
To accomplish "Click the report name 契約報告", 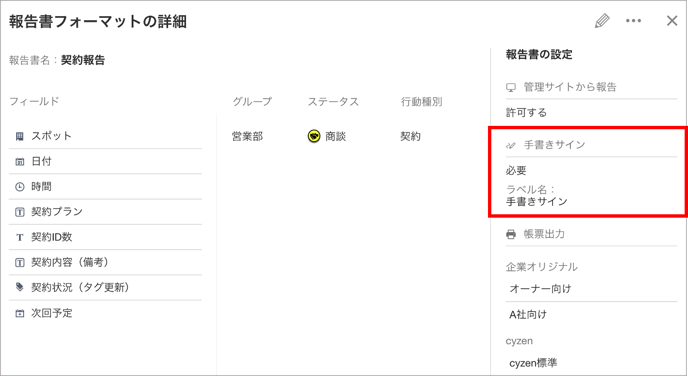I will point(83,60).
